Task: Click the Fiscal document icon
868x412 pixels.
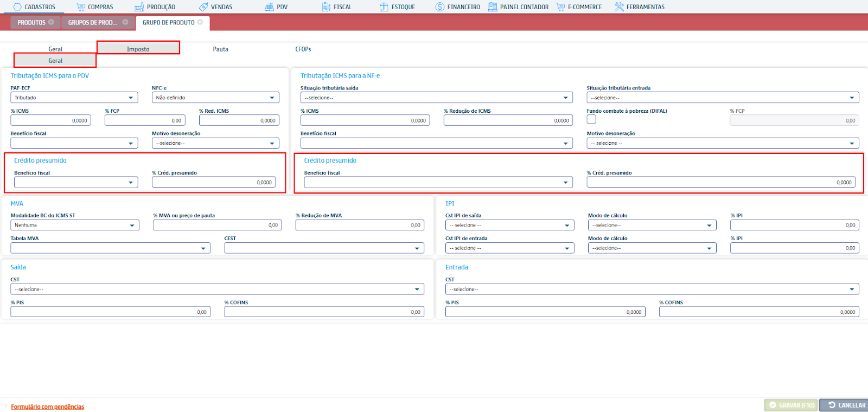Action: pos(326,7)
